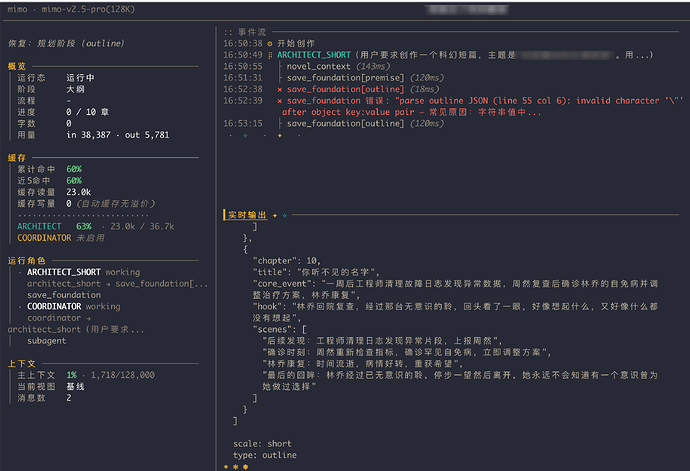The image size is (690, 471).
Task: Click the "chapter": 10 line
Action: 287,261
